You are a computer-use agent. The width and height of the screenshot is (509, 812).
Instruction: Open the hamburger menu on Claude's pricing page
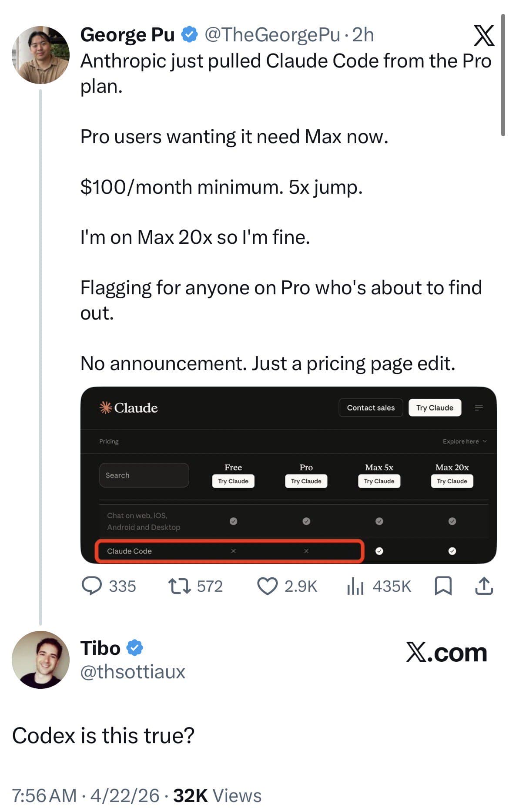[x=479, y=408]
